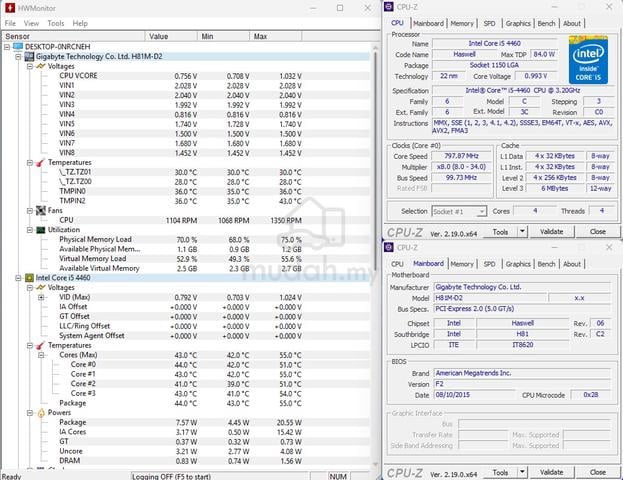Open Tools dropdown arrow in upper CPU-Z
623x480 pixels.
[x=522, y=231]
